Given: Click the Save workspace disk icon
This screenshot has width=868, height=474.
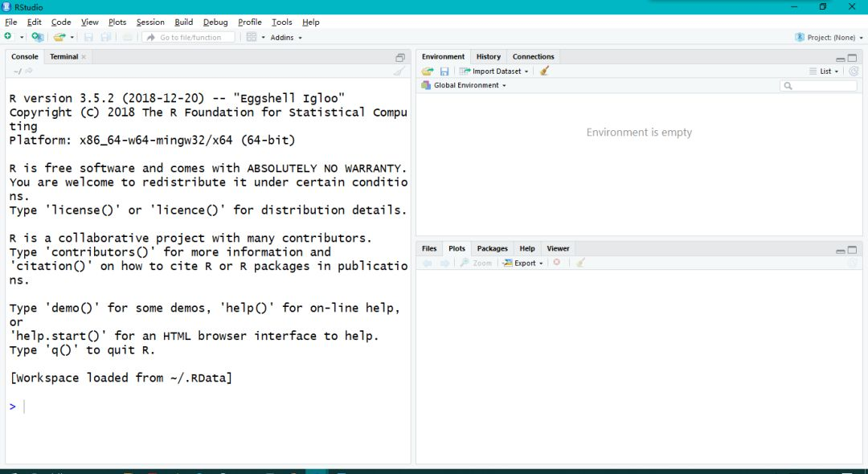Looking at the screenshot, I should coord(444,72).
